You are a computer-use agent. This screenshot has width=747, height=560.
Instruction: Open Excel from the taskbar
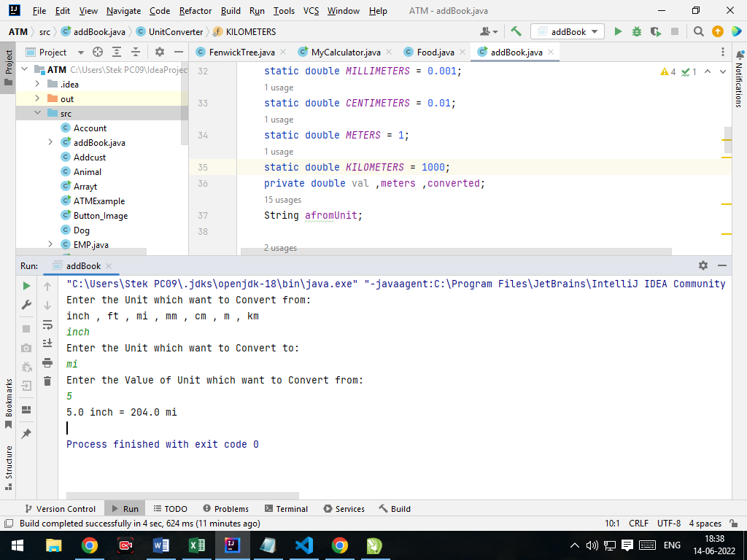[196, 545]
